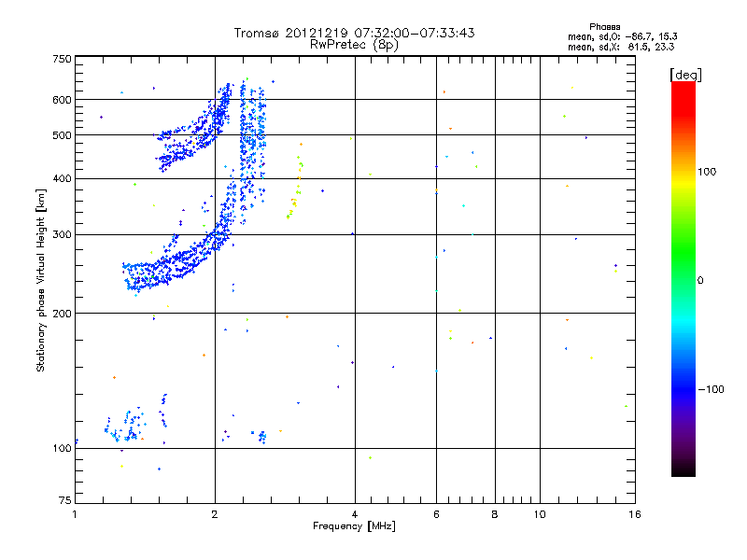Click the 'mean, sd,O: -86.7, 15.3' text

tap(622, 36)
